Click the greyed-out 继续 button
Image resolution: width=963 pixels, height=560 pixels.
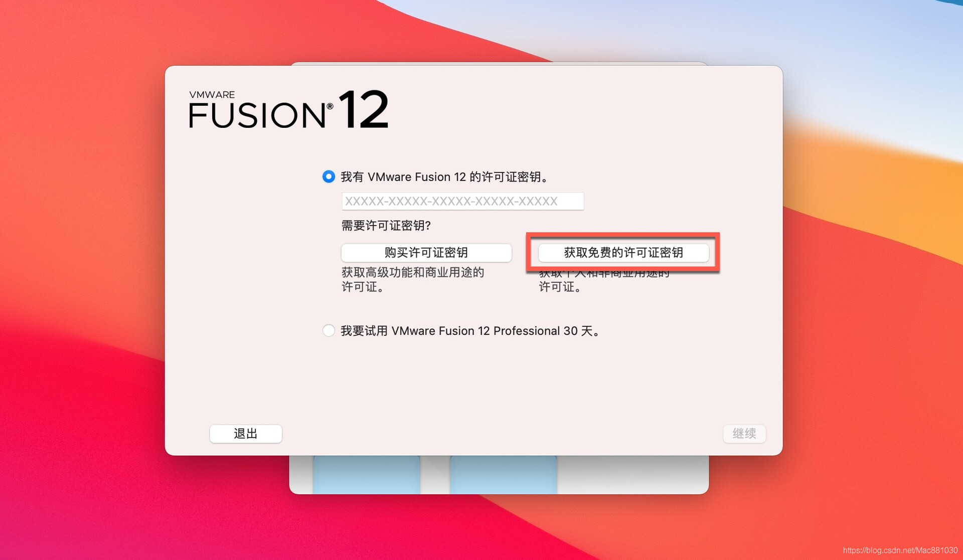tap(744, 434)
